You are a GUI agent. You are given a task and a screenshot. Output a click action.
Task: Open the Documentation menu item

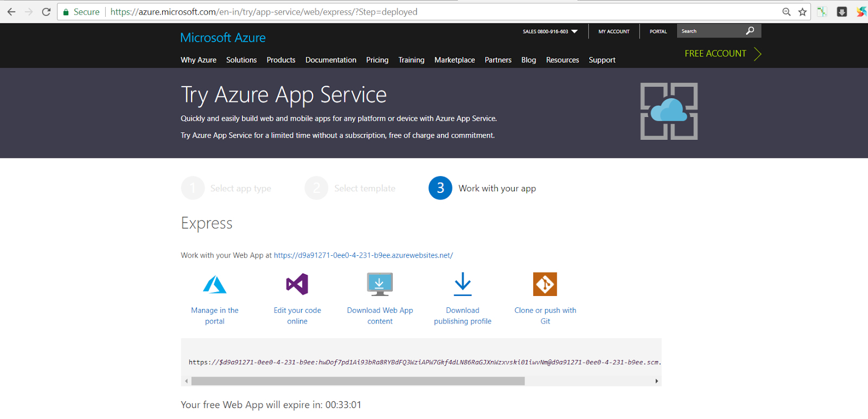click(x=331, y=60)
